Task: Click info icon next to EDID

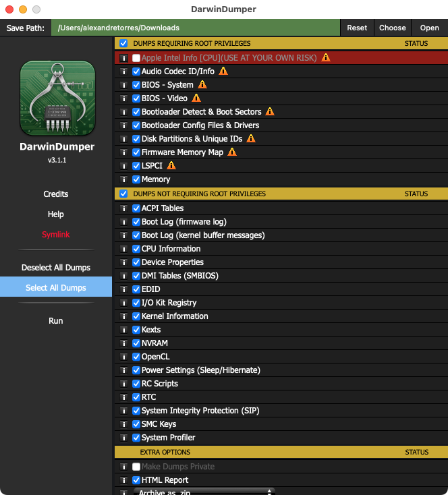Action: click(124, 289)
